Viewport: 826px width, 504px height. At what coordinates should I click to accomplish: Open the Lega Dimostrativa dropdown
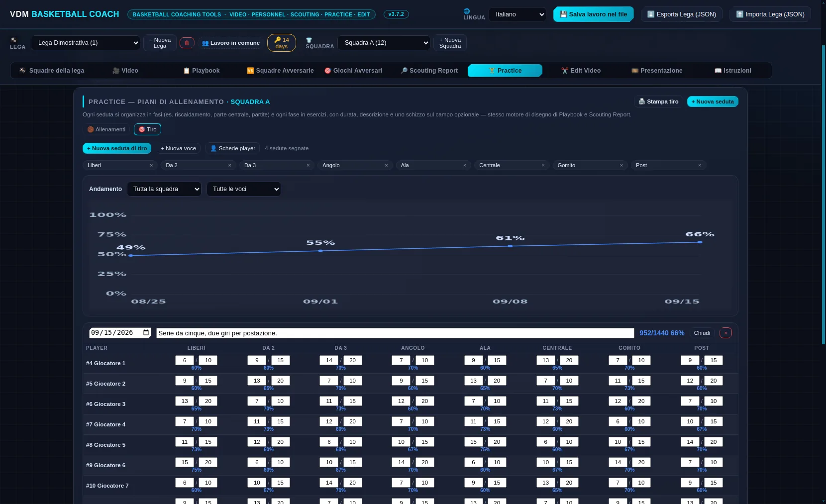click(86, 43)
